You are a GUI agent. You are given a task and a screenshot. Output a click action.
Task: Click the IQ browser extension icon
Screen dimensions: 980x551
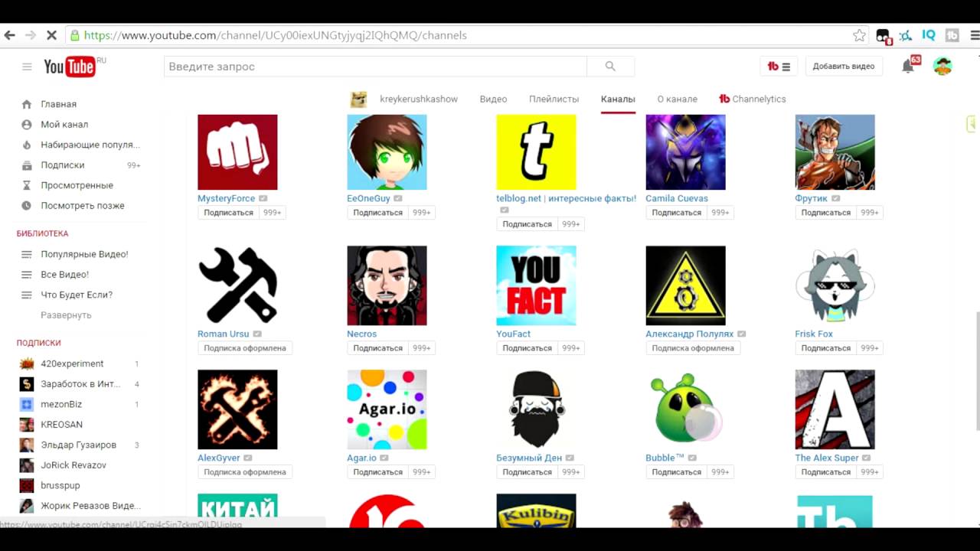pyautogui.click(x=929, y=35)
